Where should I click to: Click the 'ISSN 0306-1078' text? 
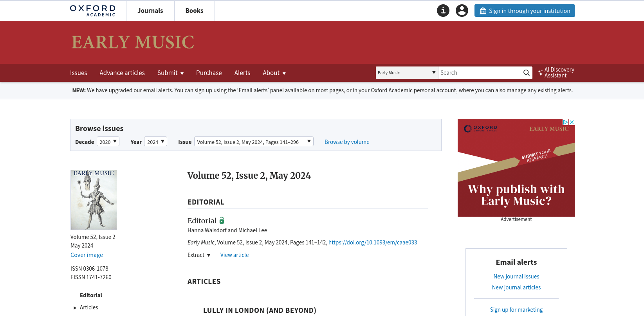(x=89, y=269)
